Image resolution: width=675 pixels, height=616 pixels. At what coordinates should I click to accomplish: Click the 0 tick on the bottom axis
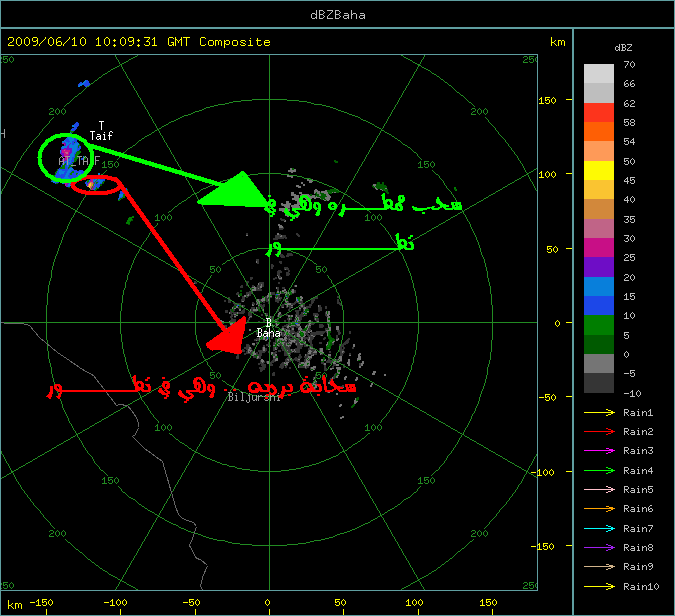click(x=267, y=603)
